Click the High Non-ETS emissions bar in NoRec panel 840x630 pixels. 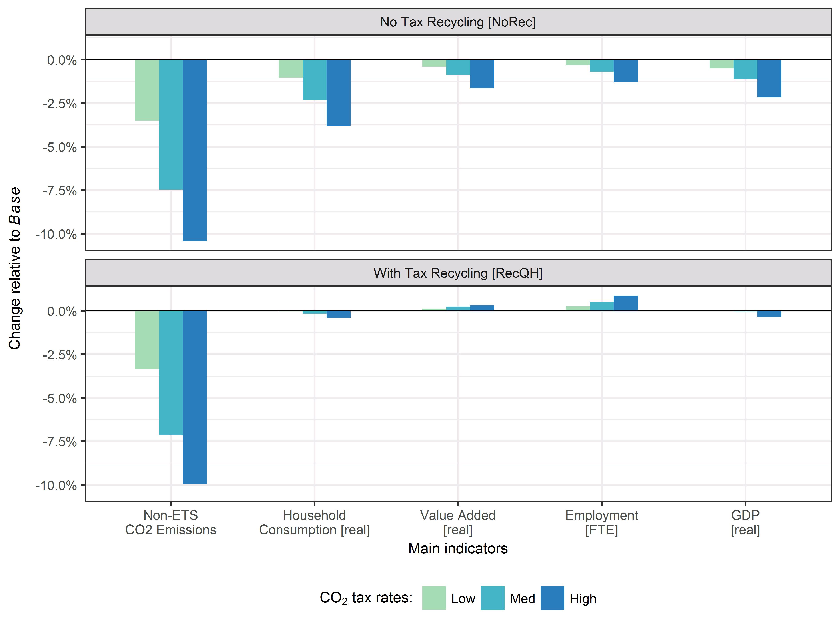tap(195, 150)
